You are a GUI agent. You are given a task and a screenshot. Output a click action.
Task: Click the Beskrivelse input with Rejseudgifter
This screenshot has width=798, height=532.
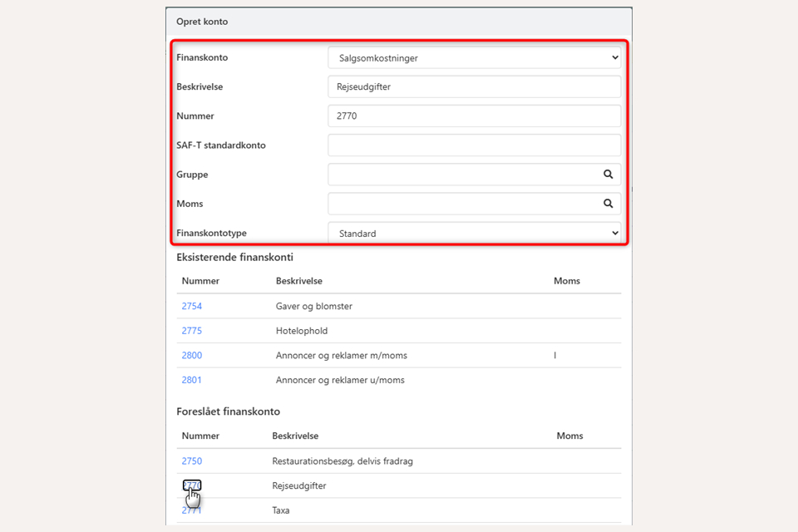coord(474,87)
